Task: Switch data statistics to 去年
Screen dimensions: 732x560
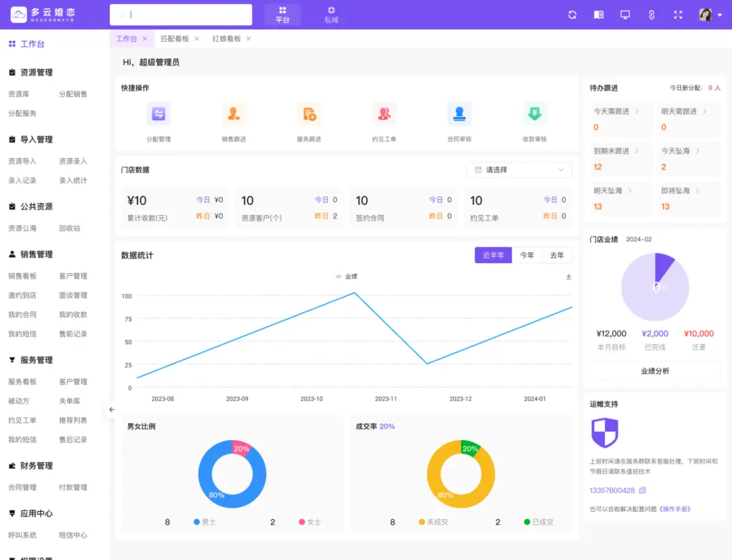Action: (557, 255)
